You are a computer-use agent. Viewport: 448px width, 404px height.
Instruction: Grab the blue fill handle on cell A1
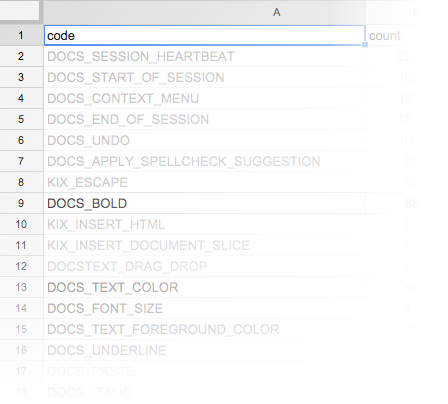pyautogui.click(x=365, y=45)
